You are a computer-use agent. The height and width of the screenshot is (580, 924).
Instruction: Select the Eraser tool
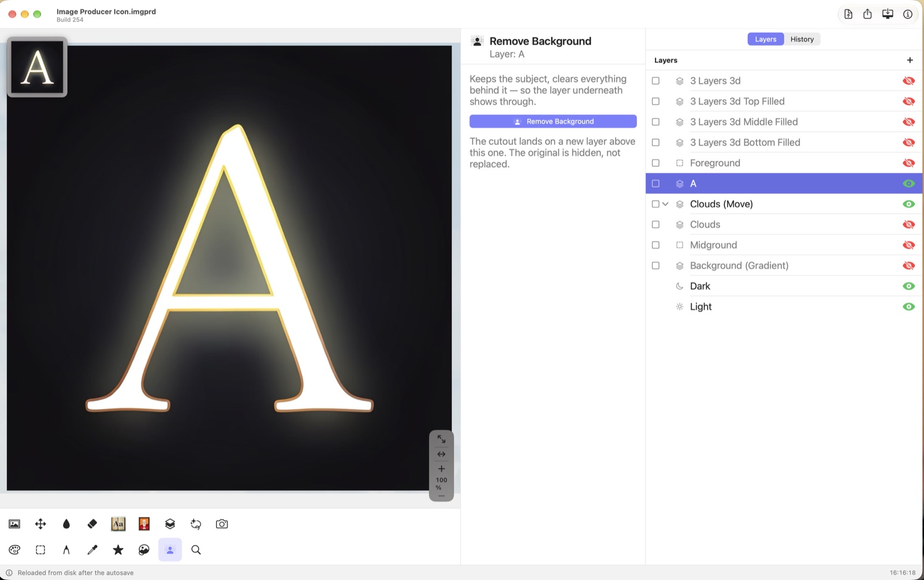click(92, 524)
